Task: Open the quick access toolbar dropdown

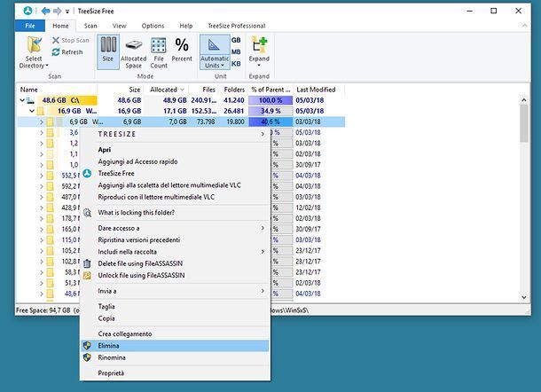Action: tap(67, 12)
